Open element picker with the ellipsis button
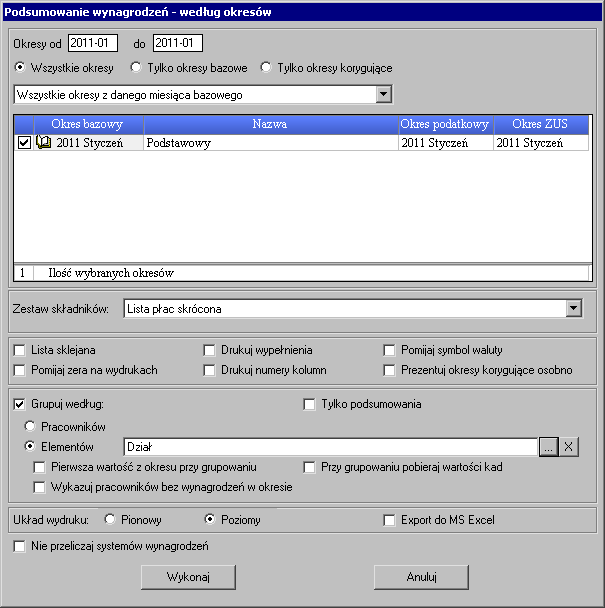Screen dimensions: 605x608 (x=548, y=447)
